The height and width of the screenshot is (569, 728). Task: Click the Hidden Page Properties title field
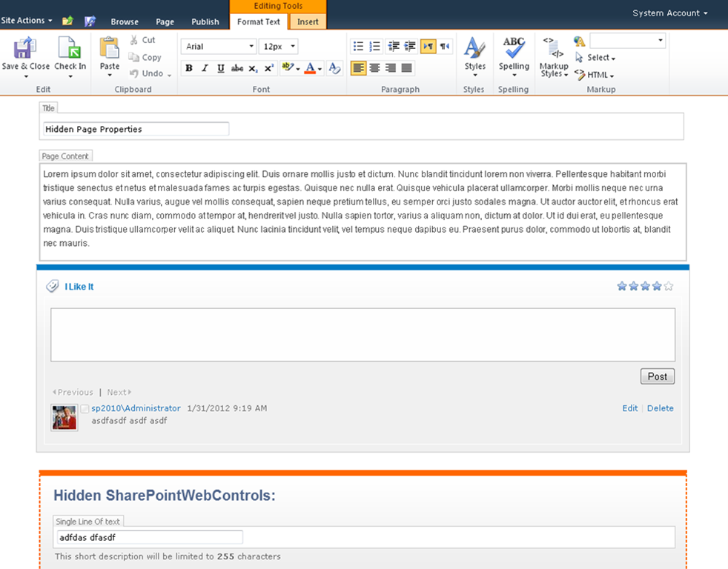click(x=136, y=129)
